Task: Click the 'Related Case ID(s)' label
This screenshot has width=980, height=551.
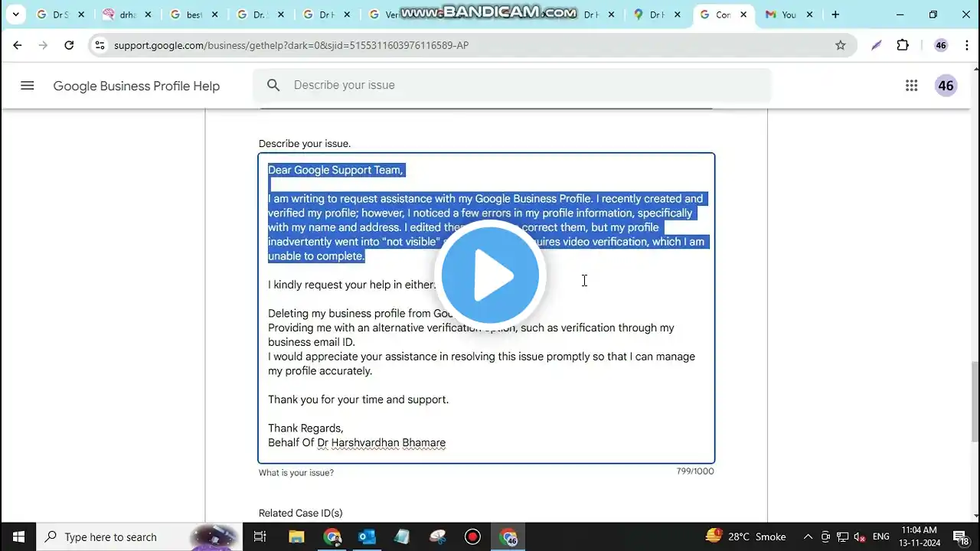Action: coord(300,513)
